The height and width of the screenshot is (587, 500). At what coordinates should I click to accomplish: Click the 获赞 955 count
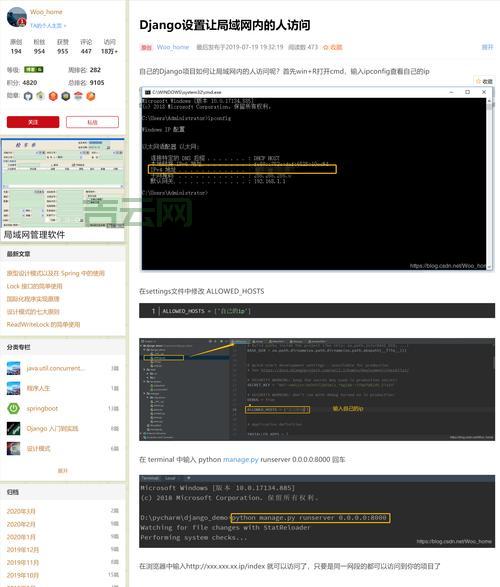[x=62, y=47]
